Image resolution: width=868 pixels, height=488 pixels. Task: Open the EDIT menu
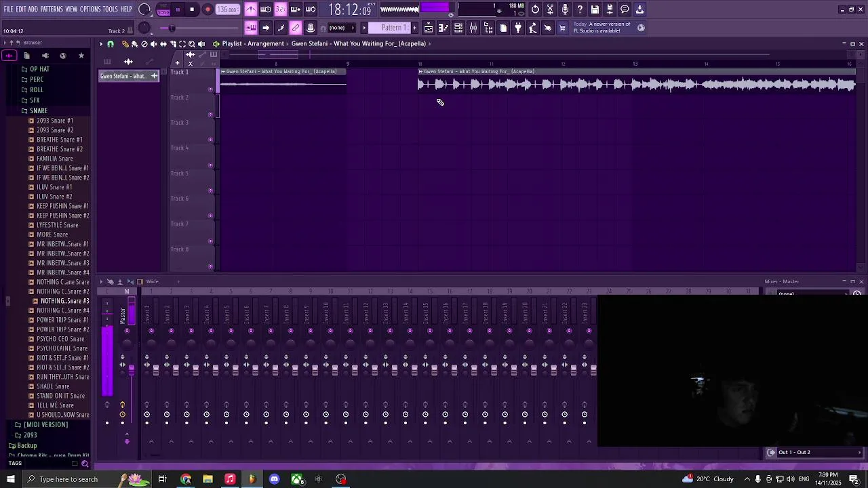21,9
